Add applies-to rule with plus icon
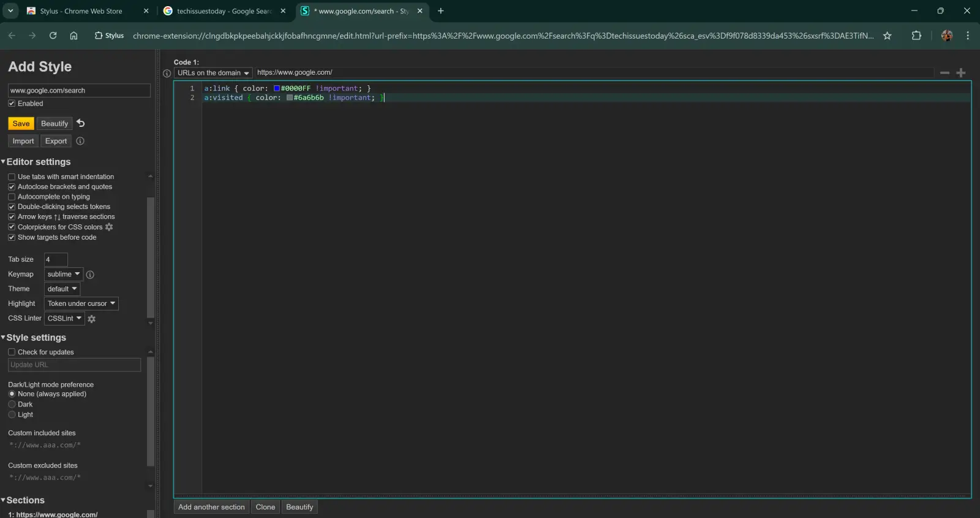 click(x=961, y=73)
